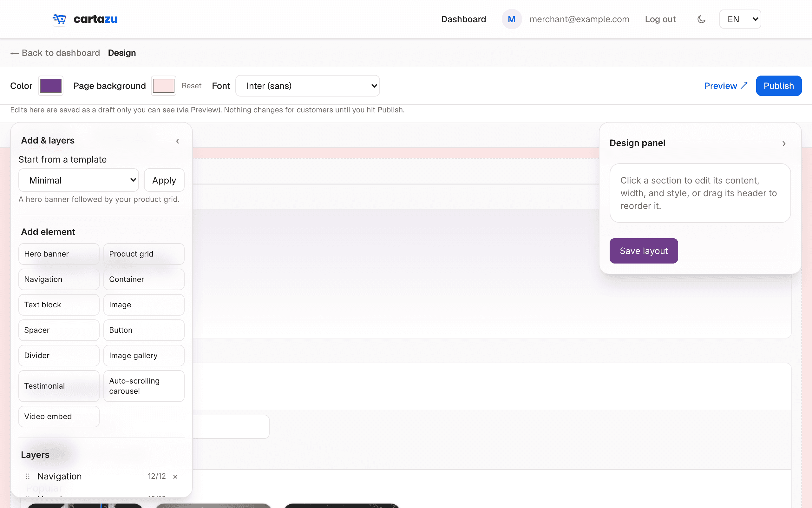
Task: Collapse the Design panel with the chevron
Action: pyautogui.click(x=784, y=144)
